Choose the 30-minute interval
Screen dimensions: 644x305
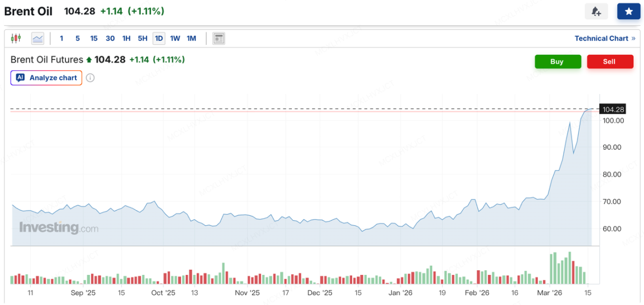tap(110, 39)
